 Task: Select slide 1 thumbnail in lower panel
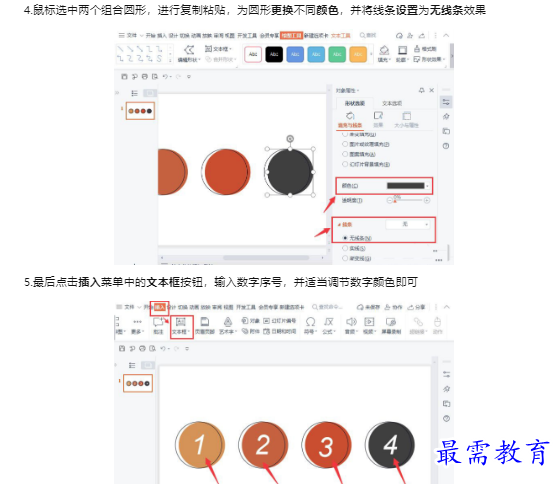138,383
